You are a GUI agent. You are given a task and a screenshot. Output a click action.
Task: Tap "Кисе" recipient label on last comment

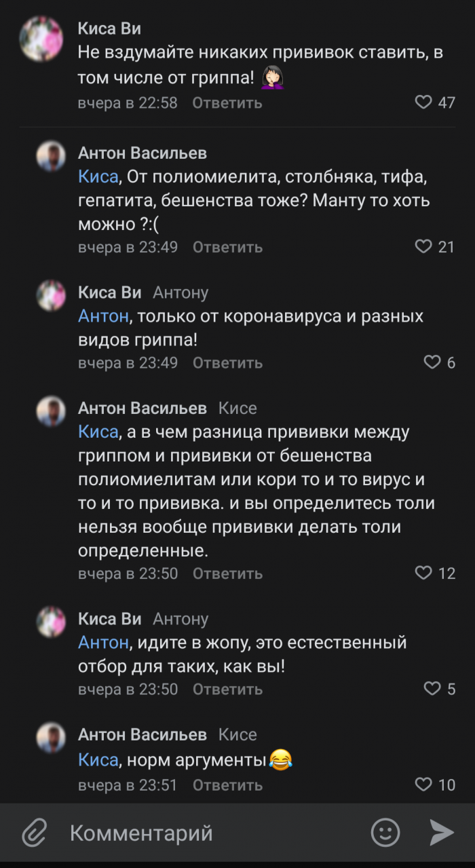click(x=237, y=734)
